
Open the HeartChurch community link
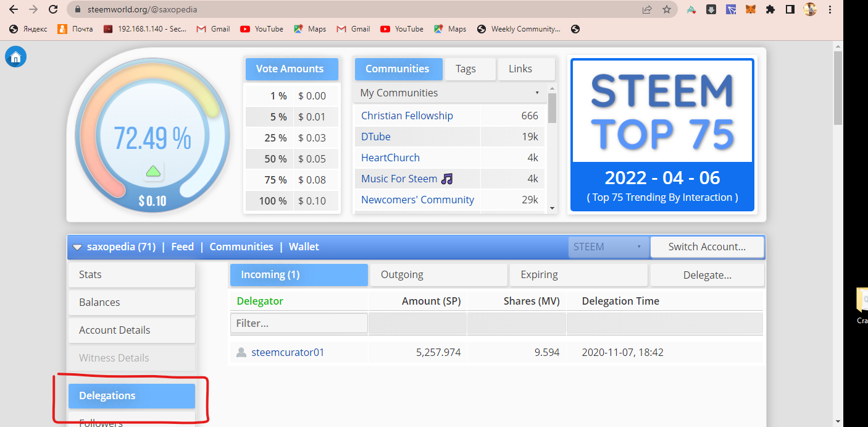(x=390, y=158)
